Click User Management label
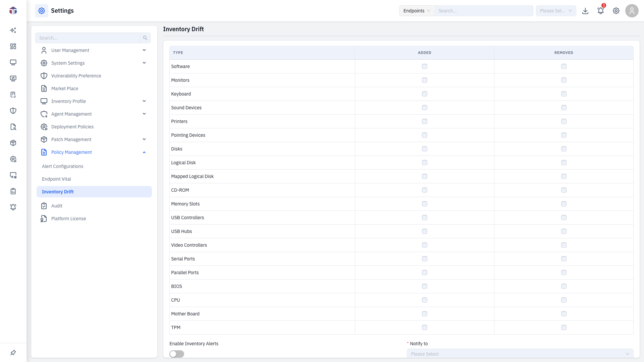This screenshot has width=644, height=362. (x=70, y=50)
